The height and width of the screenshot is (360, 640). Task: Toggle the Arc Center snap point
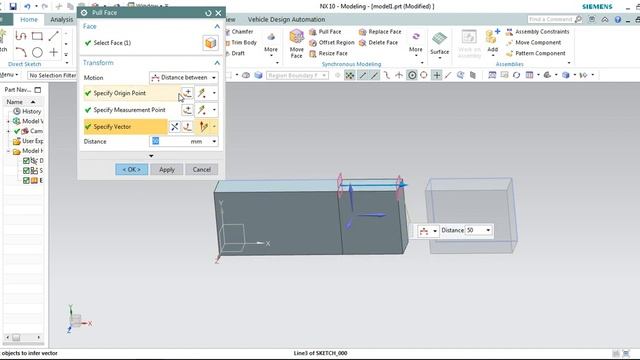click(x=412, y=75)
